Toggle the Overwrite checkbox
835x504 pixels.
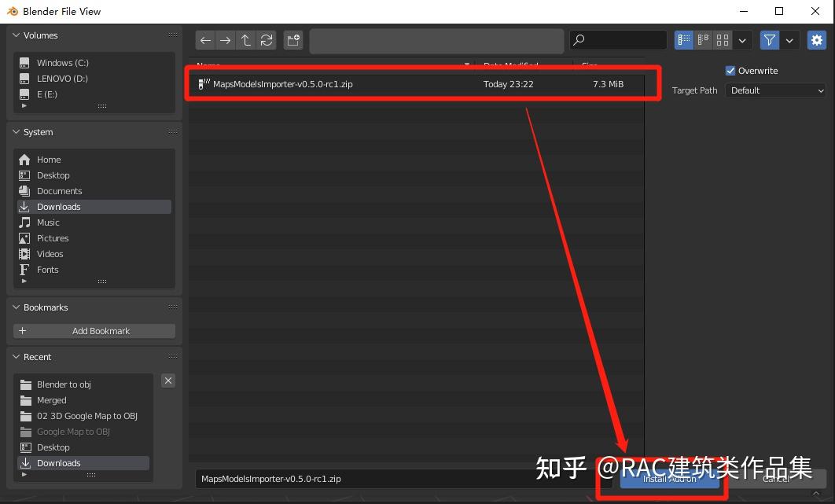730,71
